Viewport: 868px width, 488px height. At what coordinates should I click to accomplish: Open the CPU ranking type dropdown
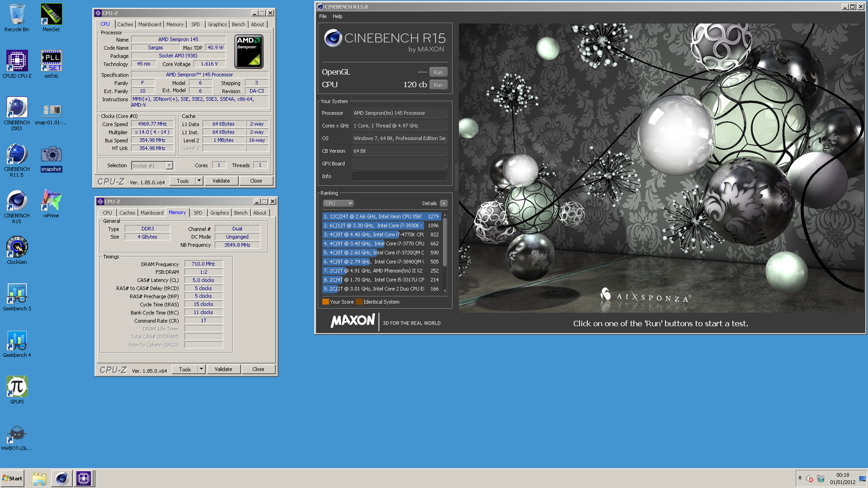click(x=338, y=203)
